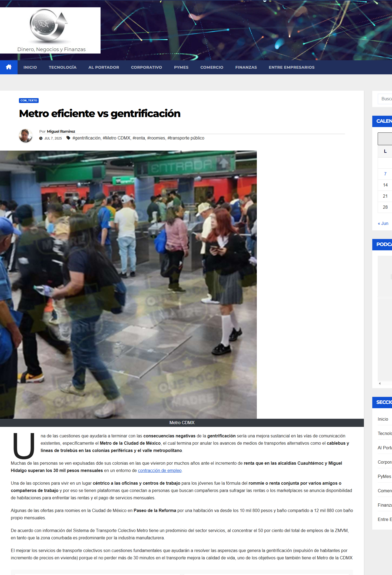Go to CORPORATIVO section
Viewport: 392px width, 575px height.
click(147, 67)
